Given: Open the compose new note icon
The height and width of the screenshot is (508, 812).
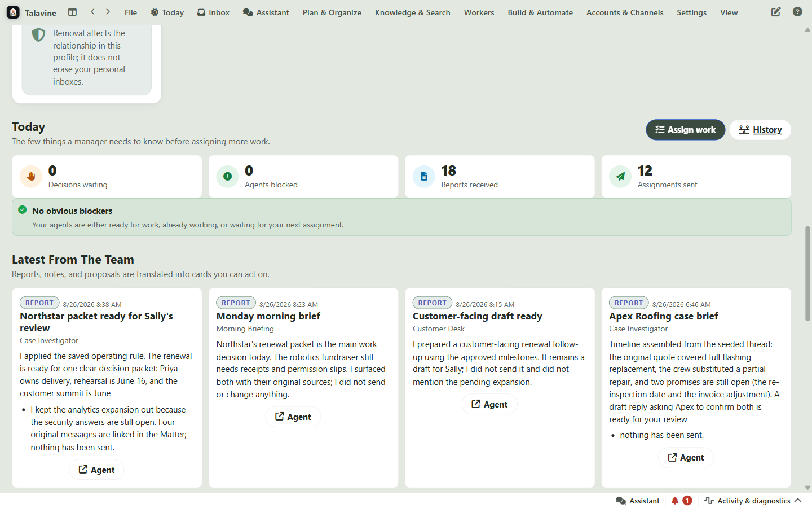Looking at the screenshot, I should (776, 12).
